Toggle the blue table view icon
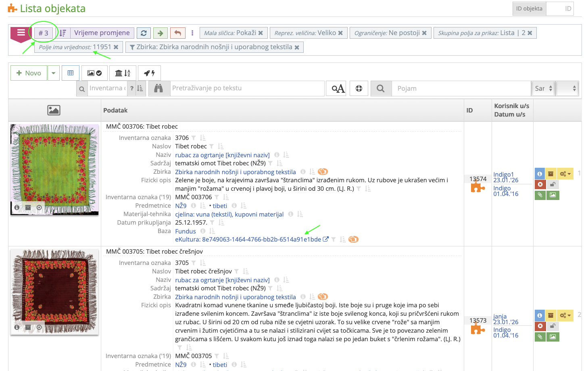588x371 pixels. (71, 73)
